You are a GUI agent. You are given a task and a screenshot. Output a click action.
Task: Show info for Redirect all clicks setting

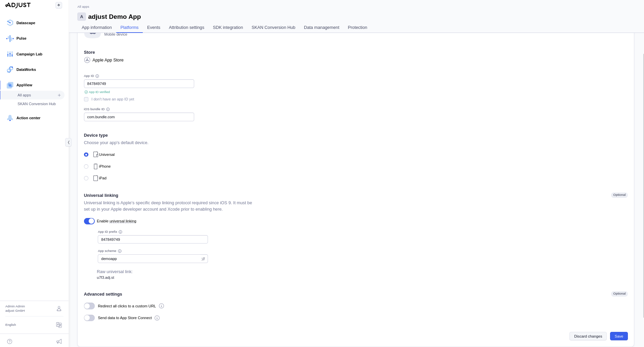(162, 306)
